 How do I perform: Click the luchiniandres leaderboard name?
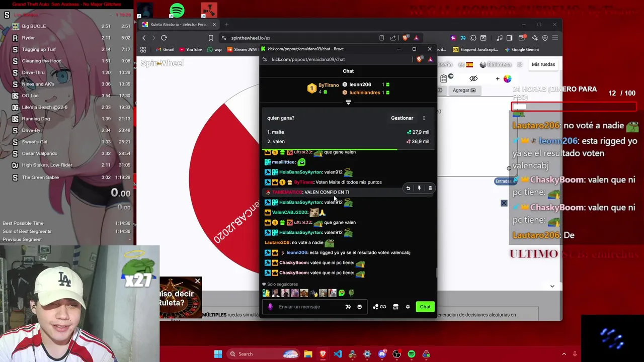coord(365,93)
